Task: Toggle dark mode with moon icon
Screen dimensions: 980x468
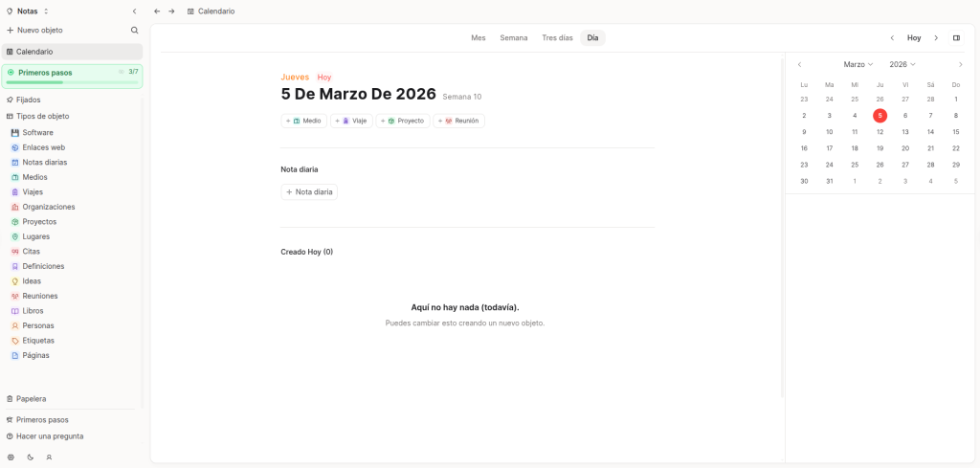Action: tap(30, 457)
